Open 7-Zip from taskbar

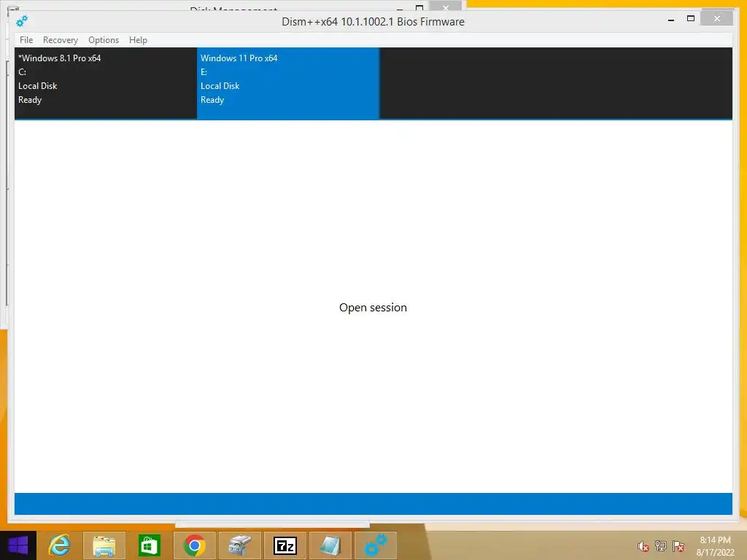[285, 545]
